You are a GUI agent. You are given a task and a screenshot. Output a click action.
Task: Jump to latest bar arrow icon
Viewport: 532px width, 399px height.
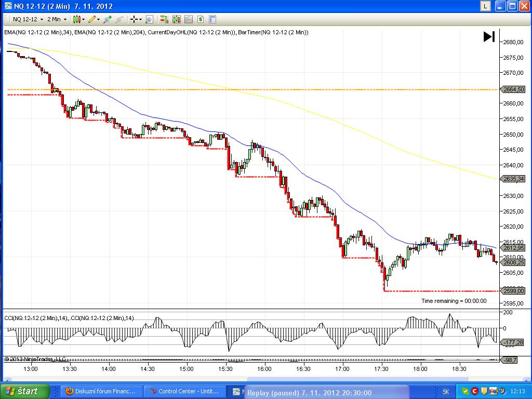pos(489,37)
